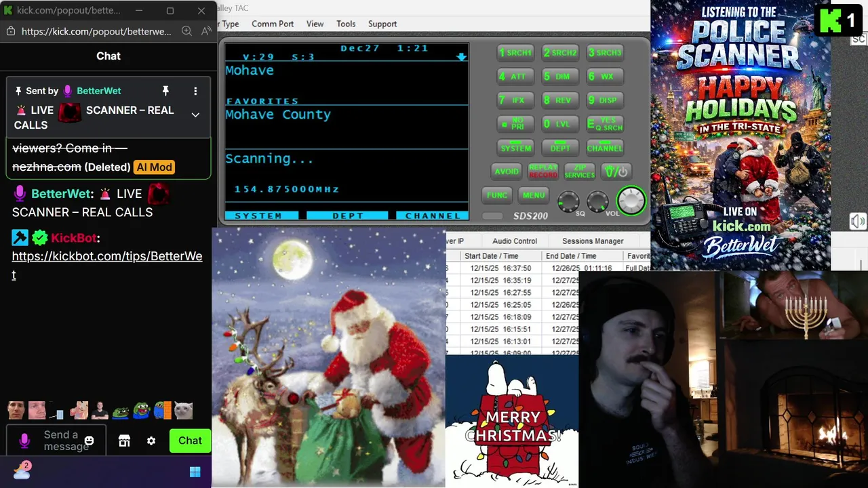Adjust the SQ squelch knob
The height and width of the screenshot is (488, 868).
568,201
